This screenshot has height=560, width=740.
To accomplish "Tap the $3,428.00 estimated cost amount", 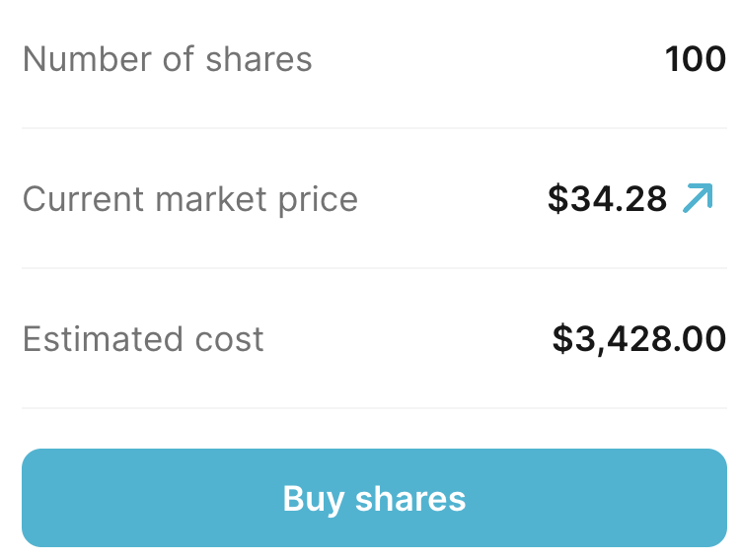I will tap(638, 339).
